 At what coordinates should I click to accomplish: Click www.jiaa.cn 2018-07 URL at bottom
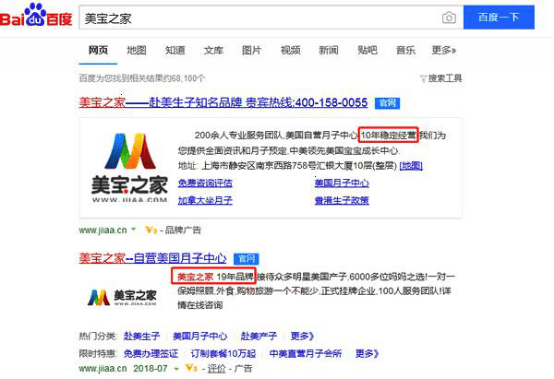pyautogui.click(x=123, y=369)
